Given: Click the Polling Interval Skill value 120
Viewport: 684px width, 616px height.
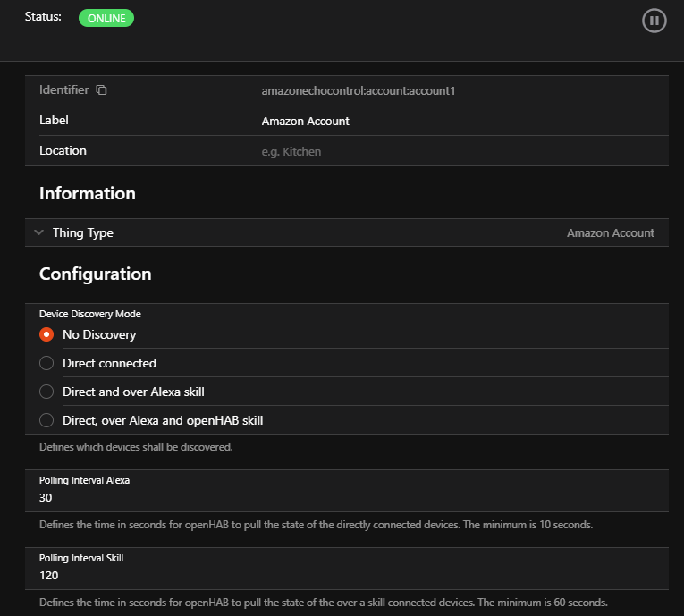Looking at the screenshot, I should pos(49,575).
